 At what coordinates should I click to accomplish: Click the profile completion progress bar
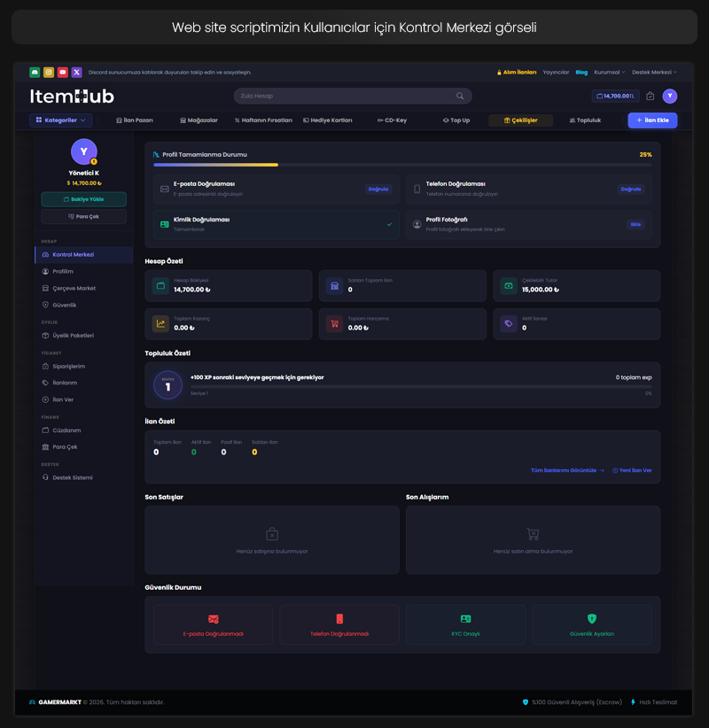pos(402,165)
